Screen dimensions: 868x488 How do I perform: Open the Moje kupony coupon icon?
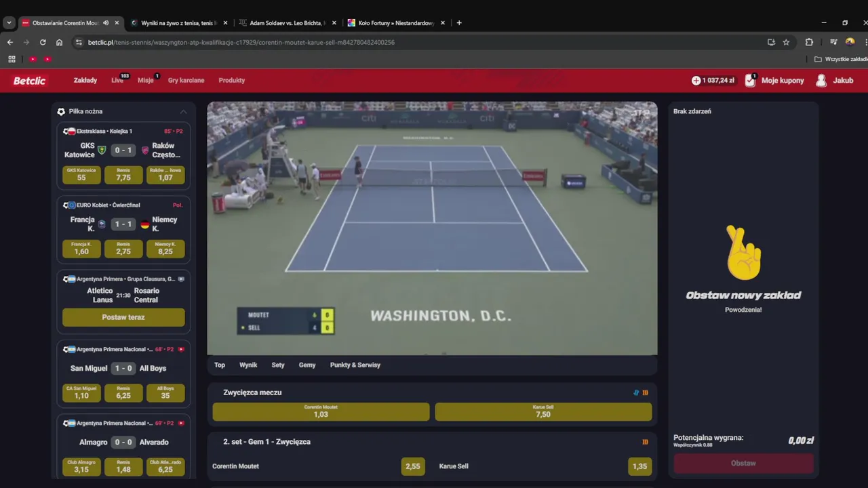click(750, 80)
